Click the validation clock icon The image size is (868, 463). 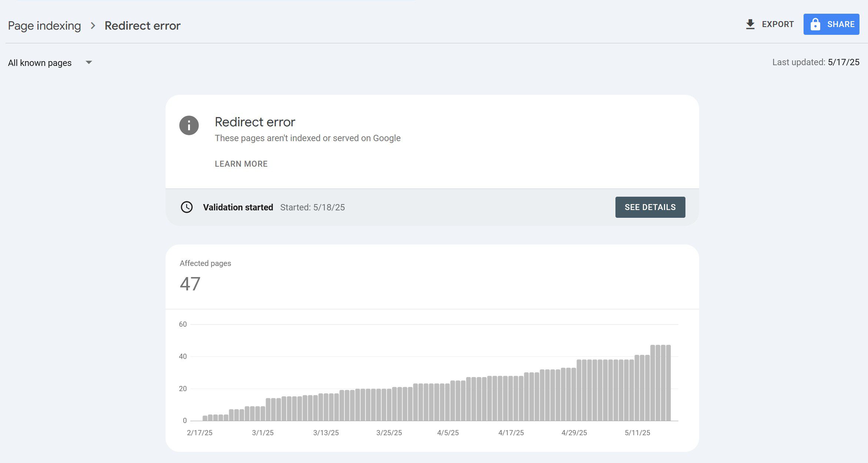pos(187,207)
